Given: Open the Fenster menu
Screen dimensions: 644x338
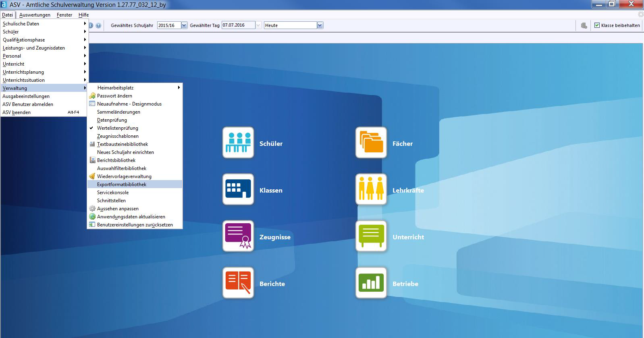Looking at the screenshot, I should 64,15.
